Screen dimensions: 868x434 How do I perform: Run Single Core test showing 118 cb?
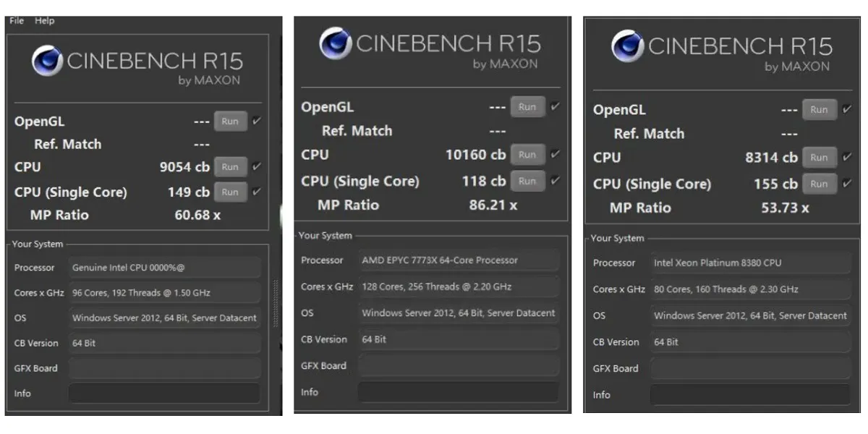point(527,181)
